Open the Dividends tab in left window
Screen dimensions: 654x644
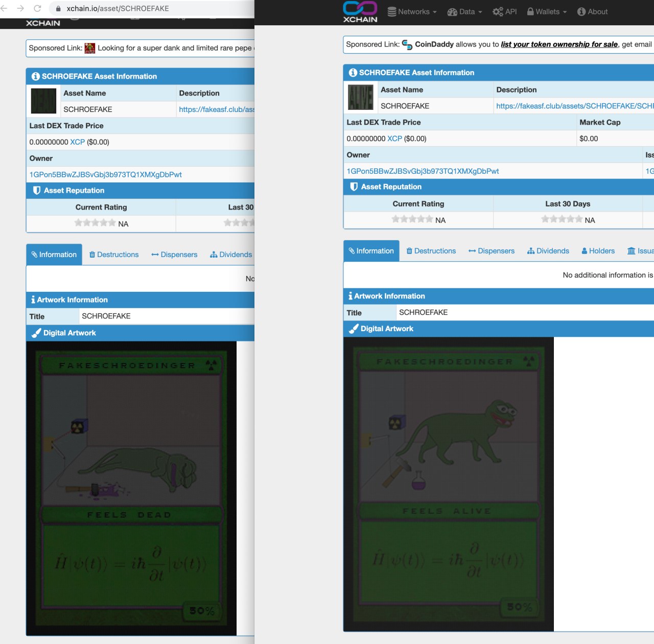click(231, 255)
